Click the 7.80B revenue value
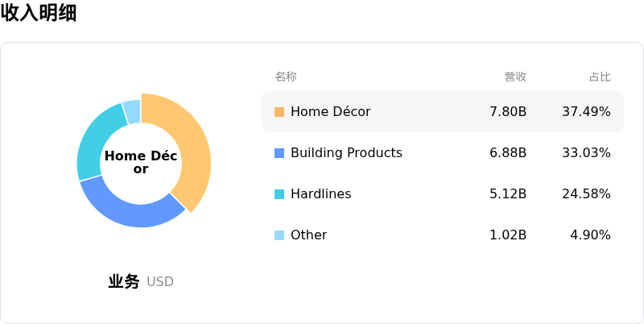The height and width of the screenshot is (324, 644). click(508, 112)
